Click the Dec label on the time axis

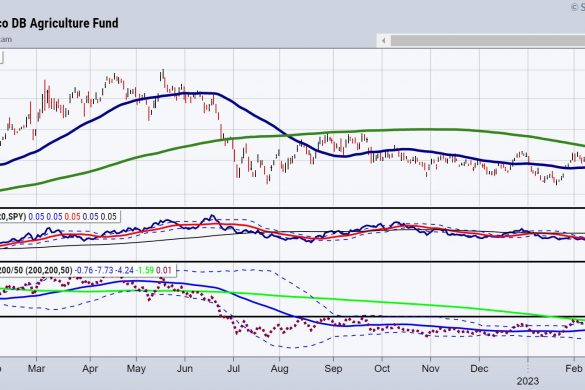[479, 369]
